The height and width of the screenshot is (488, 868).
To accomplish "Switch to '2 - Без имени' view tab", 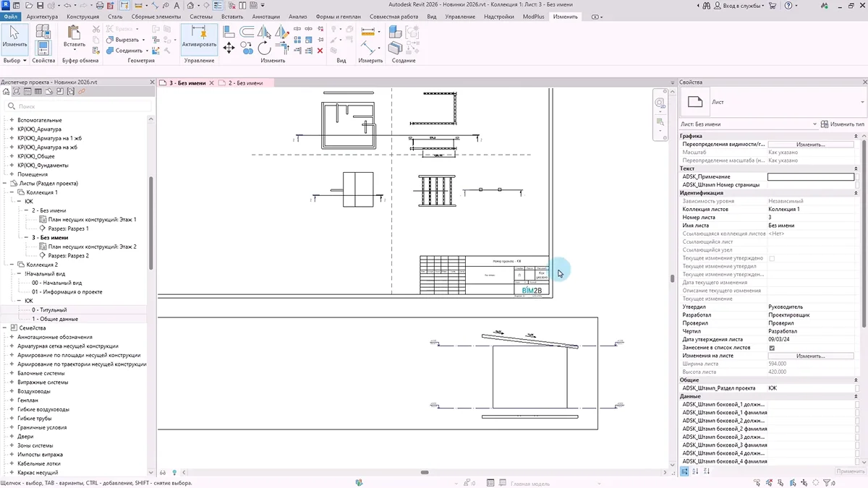I will (245, 83).
